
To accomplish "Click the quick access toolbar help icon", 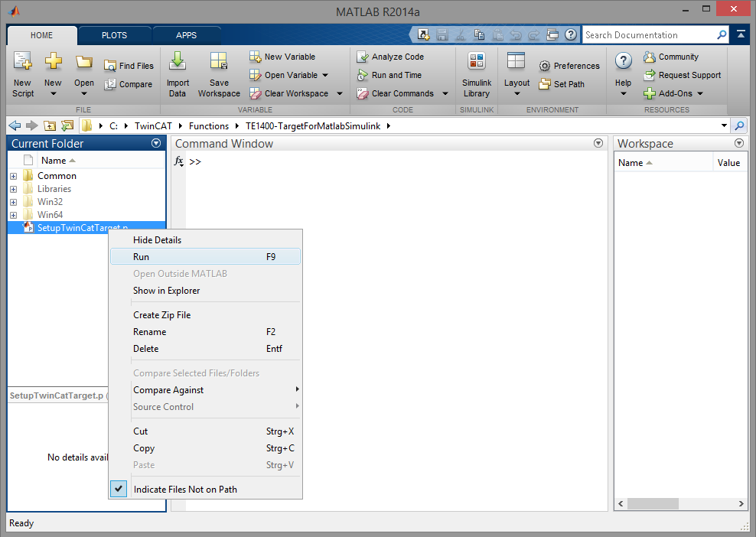I will click(x=570, y=34).
